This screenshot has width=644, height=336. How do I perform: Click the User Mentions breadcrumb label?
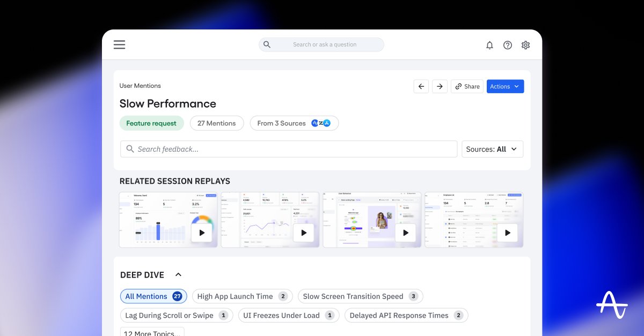140,86
